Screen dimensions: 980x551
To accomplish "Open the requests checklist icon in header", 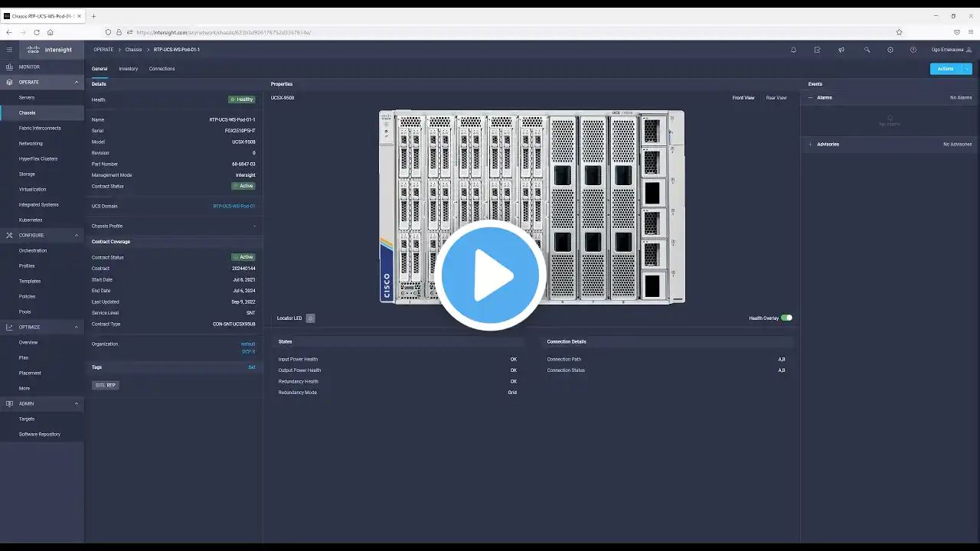I will 817,50.
